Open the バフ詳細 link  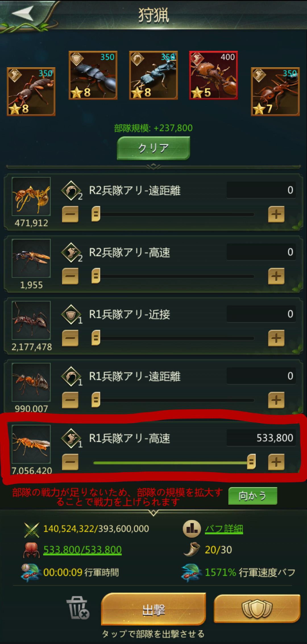point(224,529)
